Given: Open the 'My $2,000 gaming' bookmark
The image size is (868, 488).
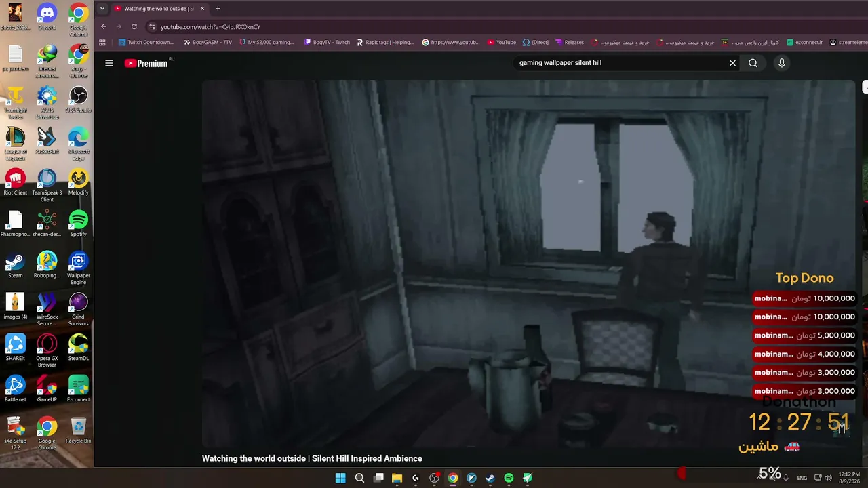Looking at the screenshot, I should tap(267, 42).
